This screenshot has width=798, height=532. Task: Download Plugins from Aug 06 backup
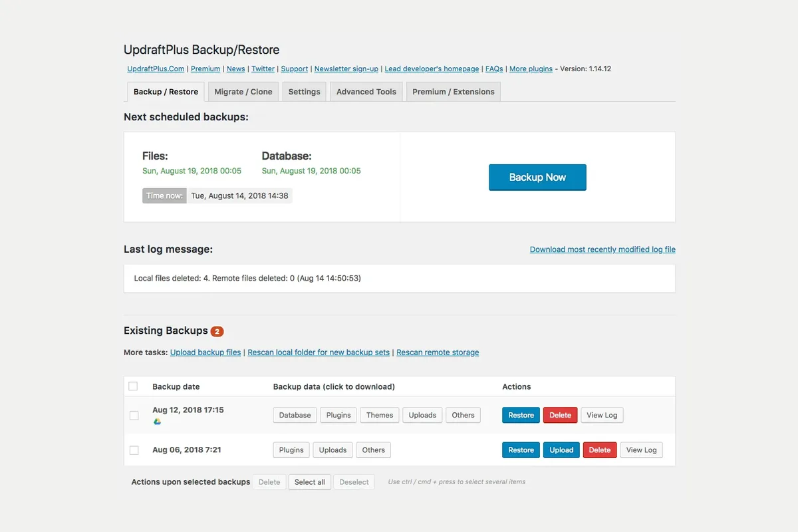(291, 450)
